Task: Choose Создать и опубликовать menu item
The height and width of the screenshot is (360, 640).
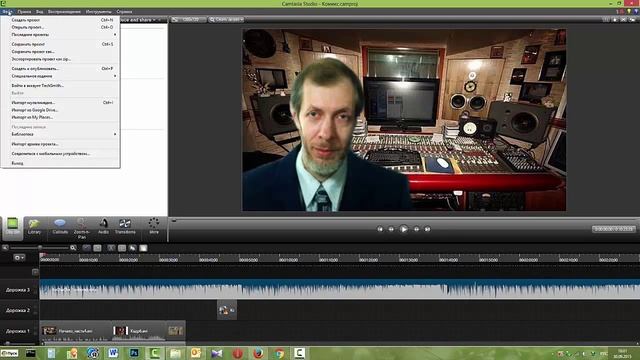Action: (x=61, y=69)
